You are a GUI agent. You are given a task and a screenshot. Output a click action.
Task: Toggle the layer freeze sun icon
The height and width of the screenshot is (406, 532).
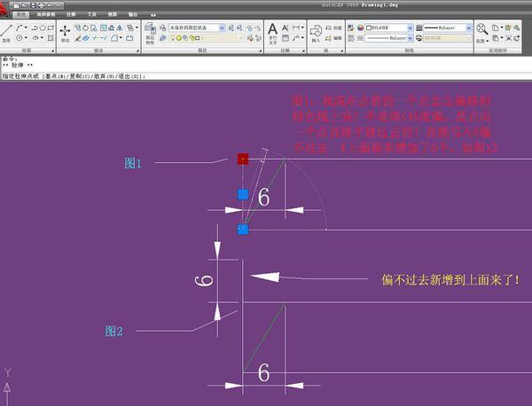[x=179, y=38]
